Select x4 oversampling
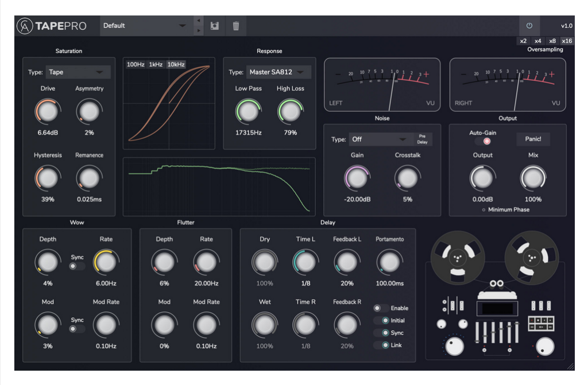The height and width of the screenshot is (385, 588). 537,41
